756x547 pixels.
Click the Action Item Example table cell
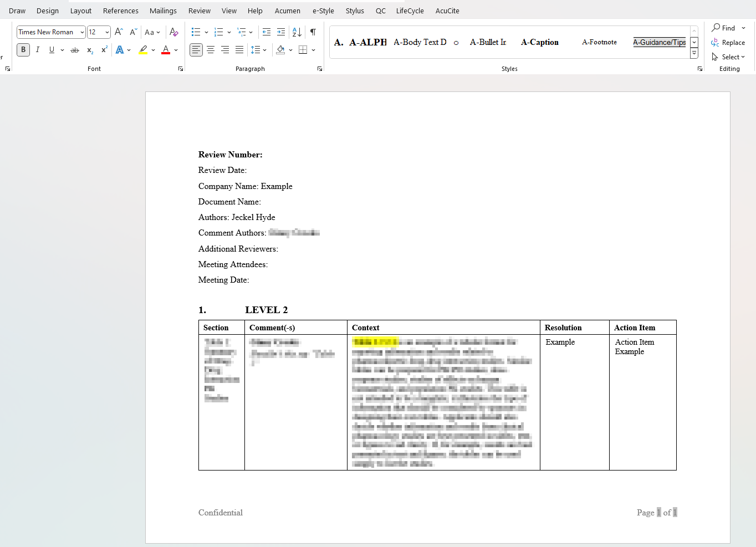tap(642, 402)
